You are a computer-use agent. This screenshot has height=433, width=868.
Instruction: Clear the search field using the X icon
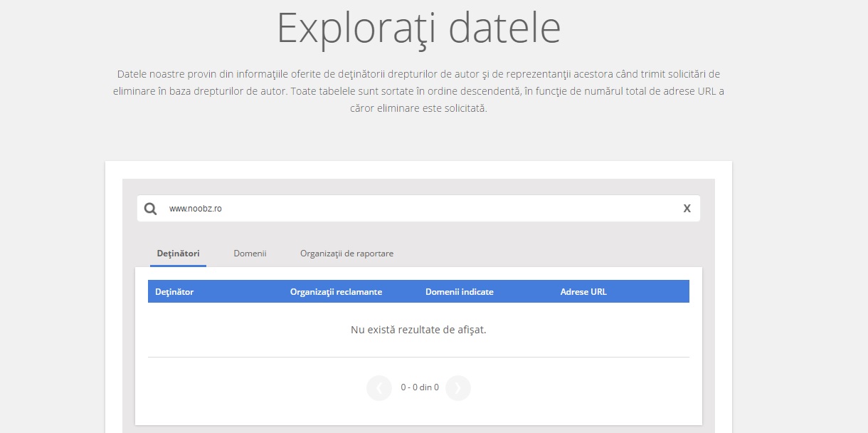pyautogui.click(x=687, y=208)
